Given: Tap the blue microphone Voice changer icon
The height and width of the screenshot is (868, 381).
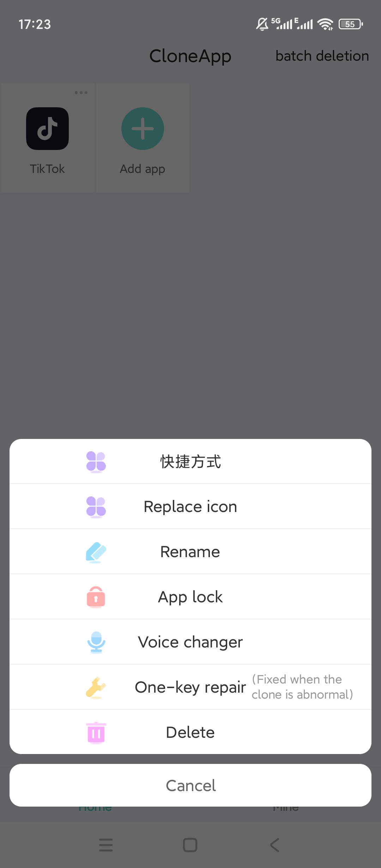Looking at the screenshot, I should (x=96, y=642).
